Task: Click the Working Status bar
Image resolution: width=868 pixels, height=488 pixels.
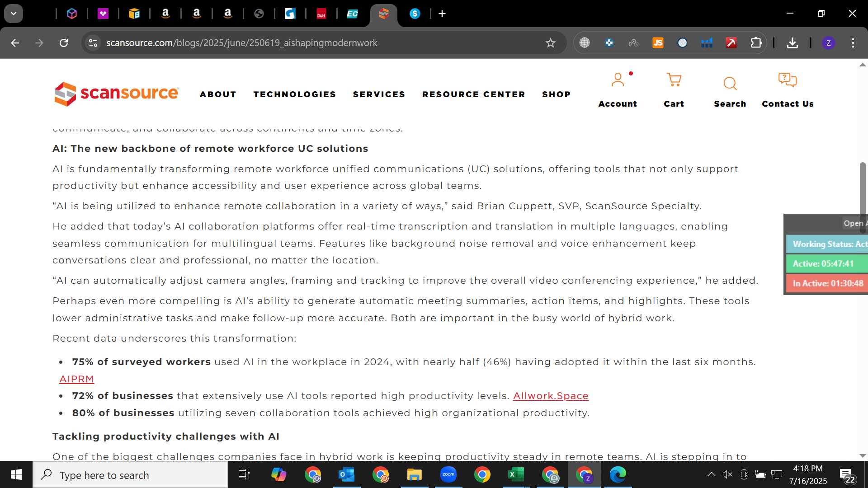Action: 827,244
